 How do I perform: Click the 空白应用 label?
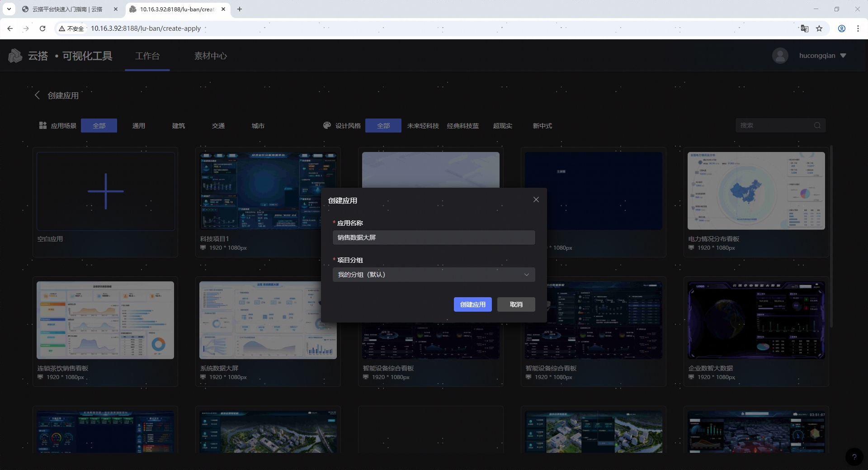click(50, 239)
